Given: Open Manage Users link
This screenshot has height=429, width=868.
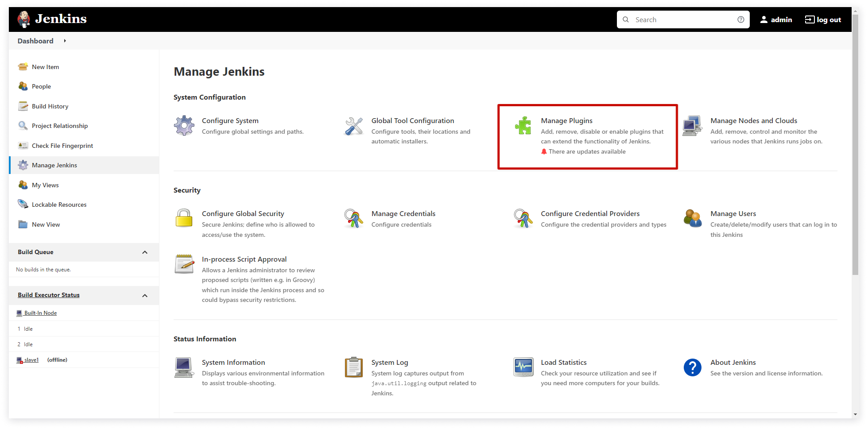Looking at the screenshot, I should (733, 213).
